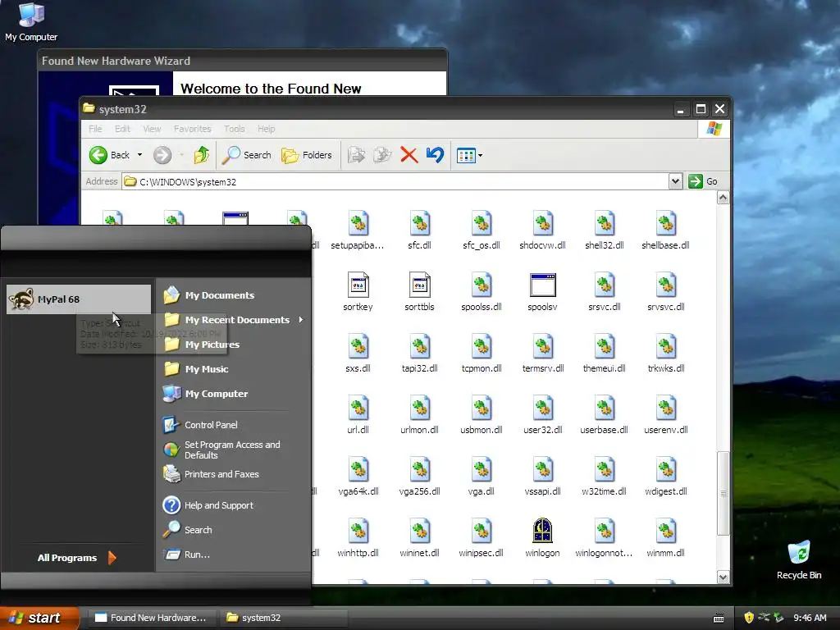Go back in the system32 Explorer window
This screenshot has height=630, width=840.
coord(109,155)
